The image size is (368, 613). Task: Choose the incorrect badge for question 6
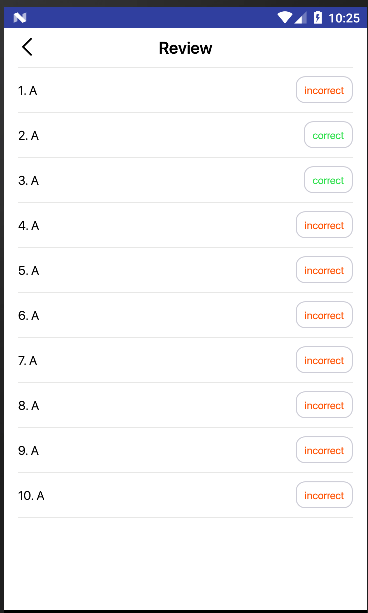tap(324, 315)
